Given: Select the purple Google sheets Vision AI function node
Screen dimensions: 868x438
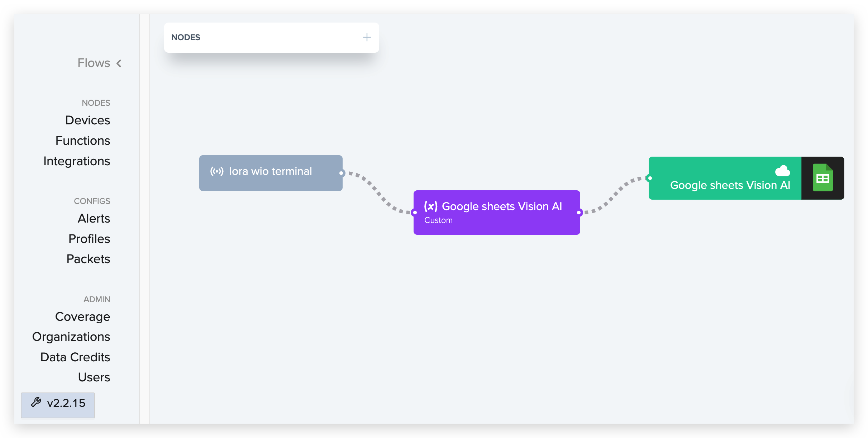Looking at the screenshot, I should 497,213.
